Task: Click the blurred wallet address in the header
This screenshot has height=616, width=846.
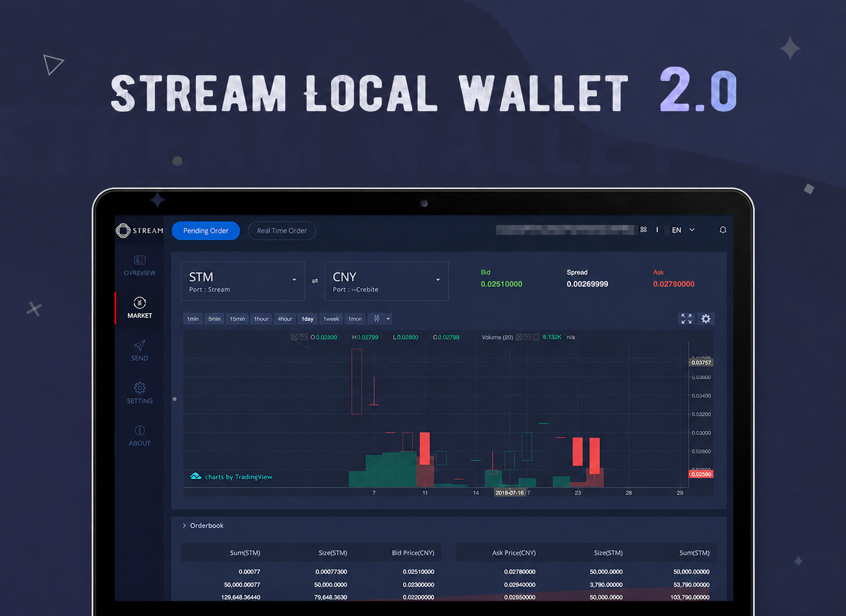Action: 566,230
